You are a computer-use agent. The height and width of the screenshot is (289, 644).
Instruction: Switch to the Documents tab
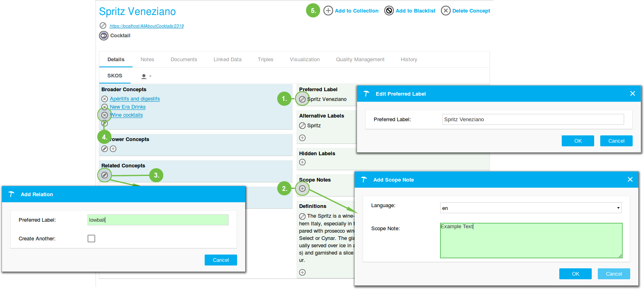(x=184, y=60)
